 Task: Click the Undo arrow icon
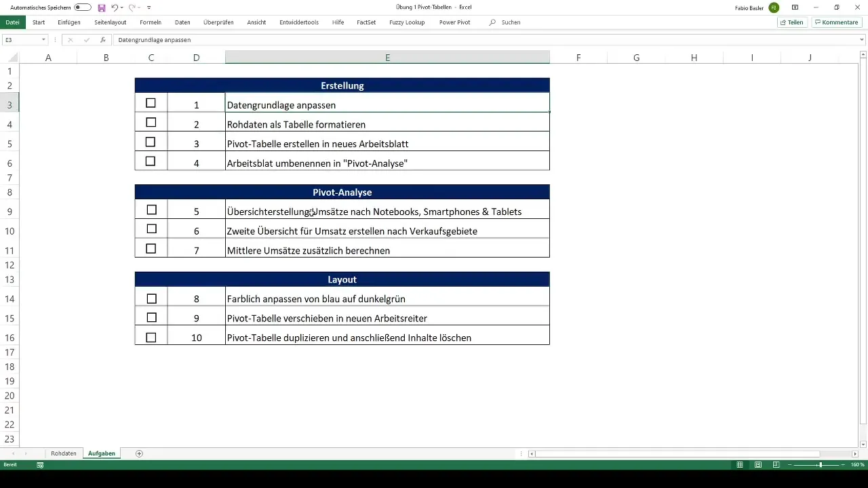pos(115,7)
